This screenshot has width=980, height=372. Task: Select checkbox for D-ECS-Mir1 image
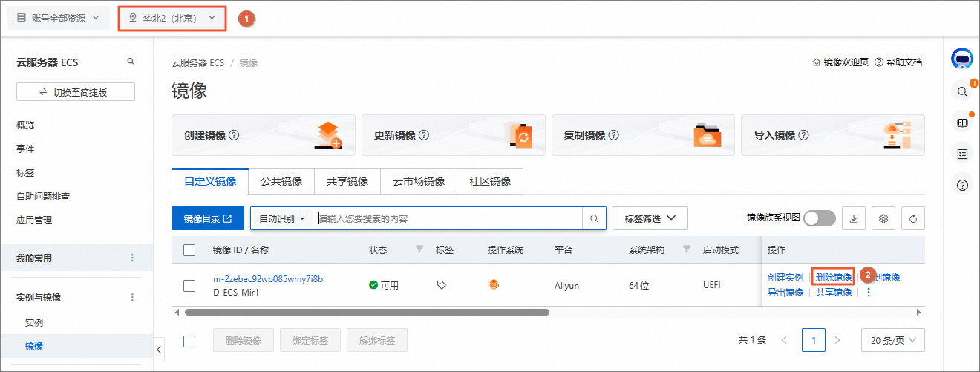[x=189, y=285]
